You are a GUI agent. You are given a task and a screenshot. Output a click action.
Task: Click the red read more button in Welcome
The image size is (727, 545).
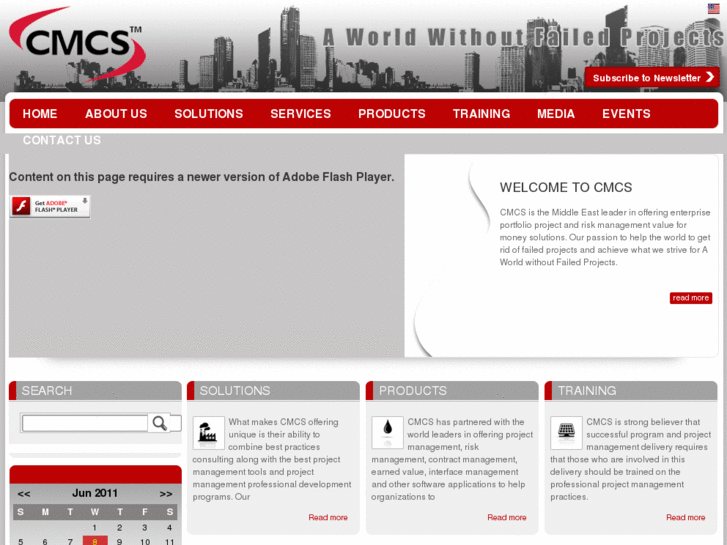click(690, 298)
